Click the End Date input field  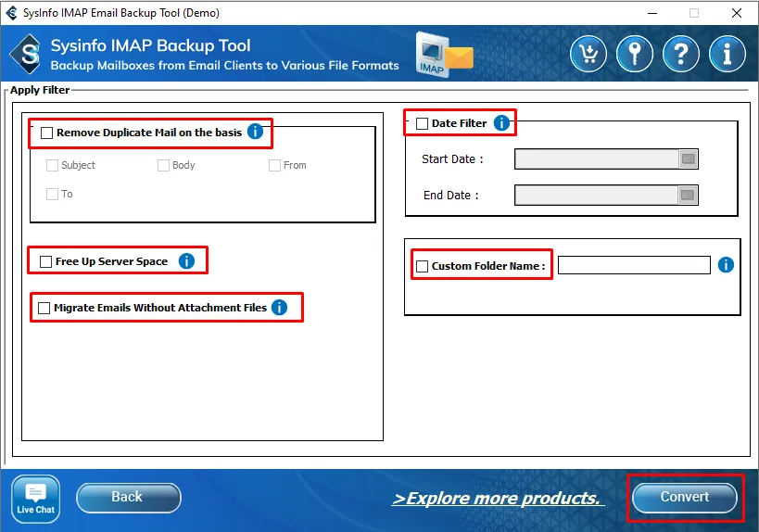tap(597, 195)
